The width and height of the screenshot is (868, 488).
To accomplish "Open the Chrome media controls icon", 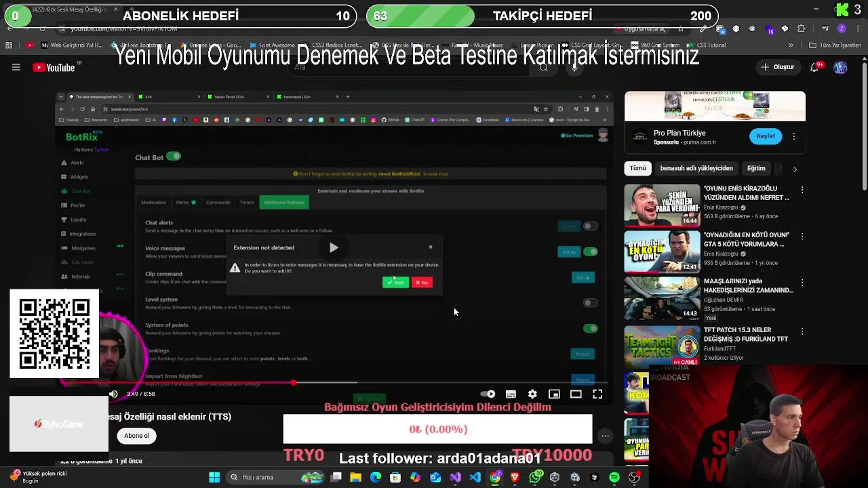I will [825, 28].
